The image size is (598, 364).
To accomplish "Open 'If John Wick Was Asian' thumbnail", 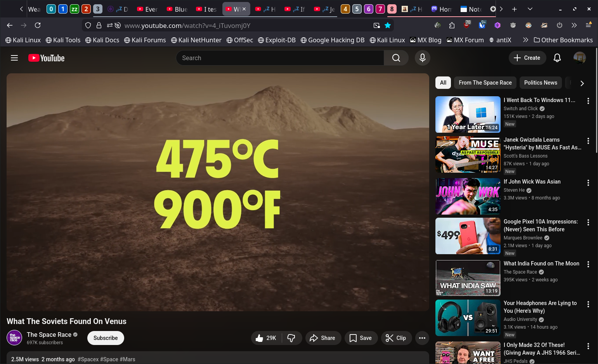I will [x=468, y=196].
